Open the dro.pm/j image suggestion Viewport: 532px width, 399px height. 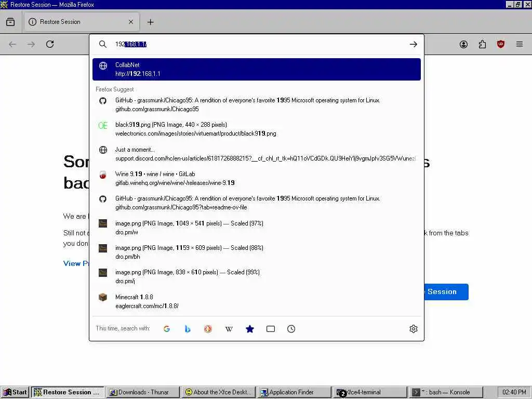click(257, 276)
